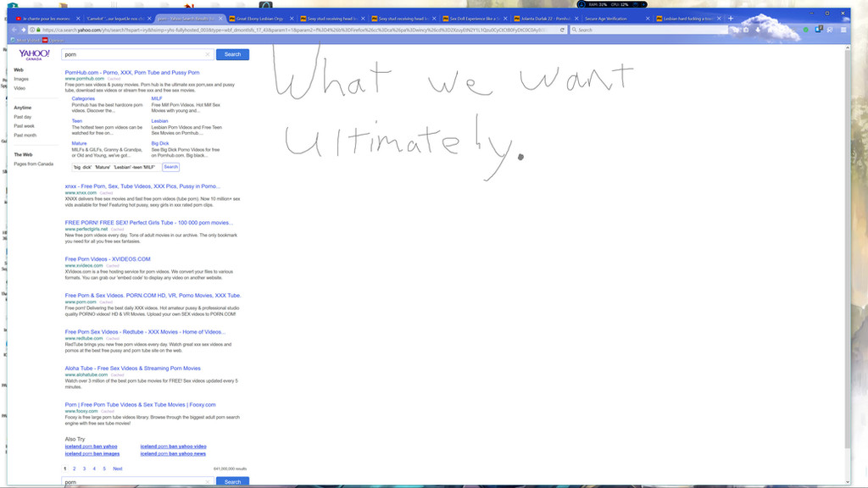Go to results page 3
The width and height of the screenshot is (868, 488).
tap(84, 469)
